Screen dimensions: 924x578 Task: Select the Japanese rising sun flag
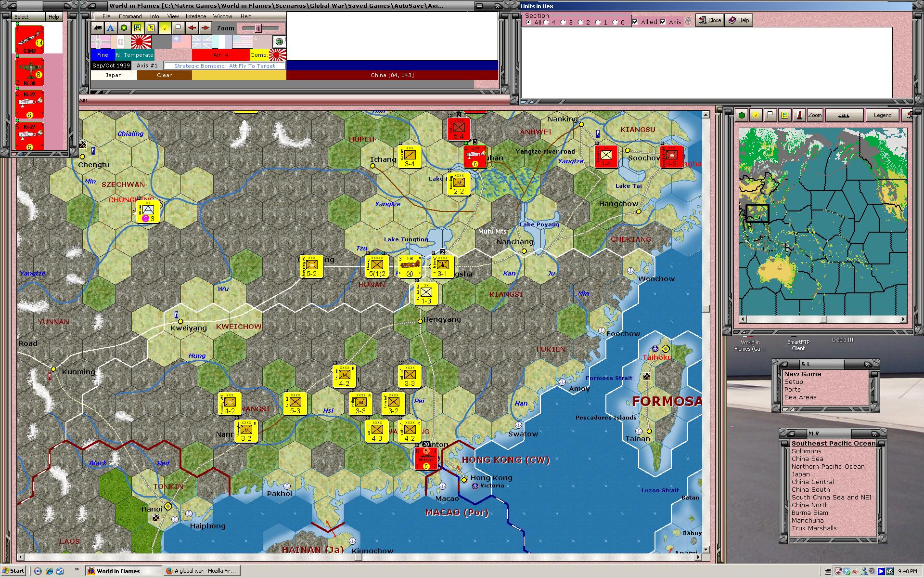click(141, 42)
